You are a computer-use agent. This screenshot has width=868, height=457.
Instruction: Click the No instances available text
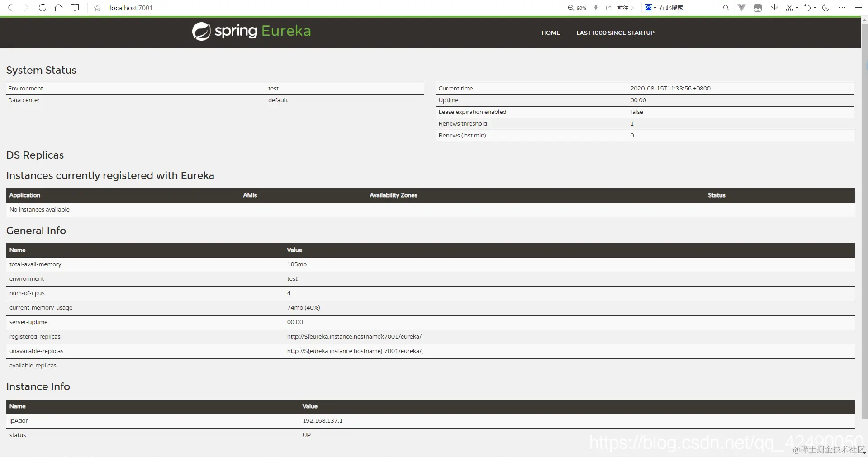coord(39,209)
